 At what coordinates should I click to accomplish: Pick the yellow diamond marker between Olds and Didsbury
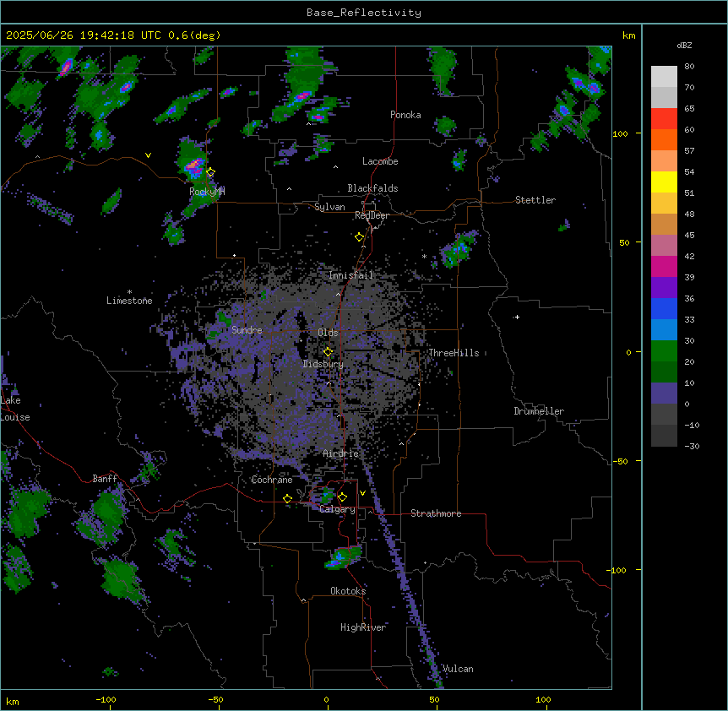click(328, 351)
